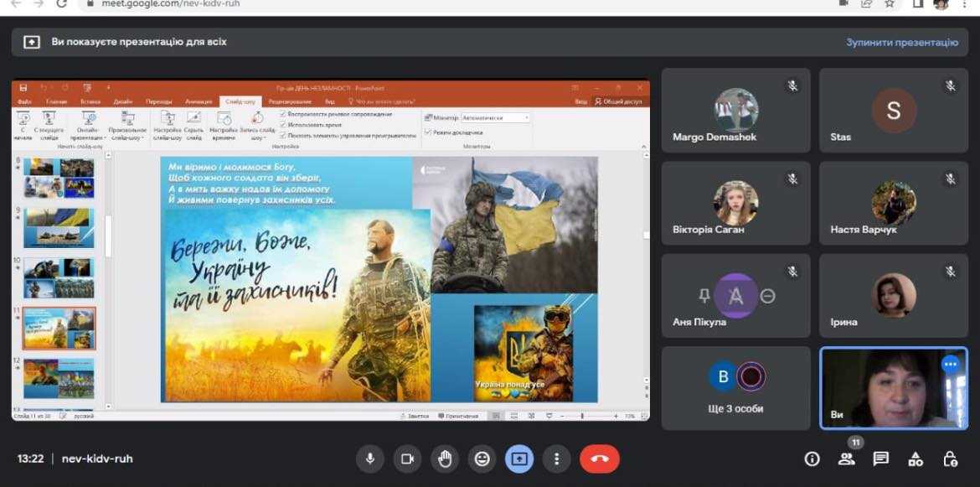The height and width of the screenshot is (487, 980).
Task: Toggle 'Режим докладчика' checkbox
Action: 428,132
